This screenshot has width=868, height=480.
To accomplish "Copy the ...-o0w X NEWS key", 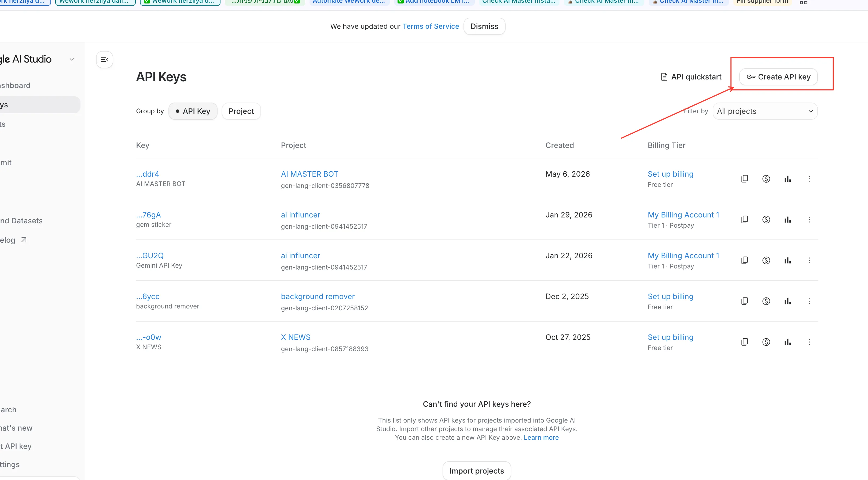I will pyautogui.click(x=745, y=342).
